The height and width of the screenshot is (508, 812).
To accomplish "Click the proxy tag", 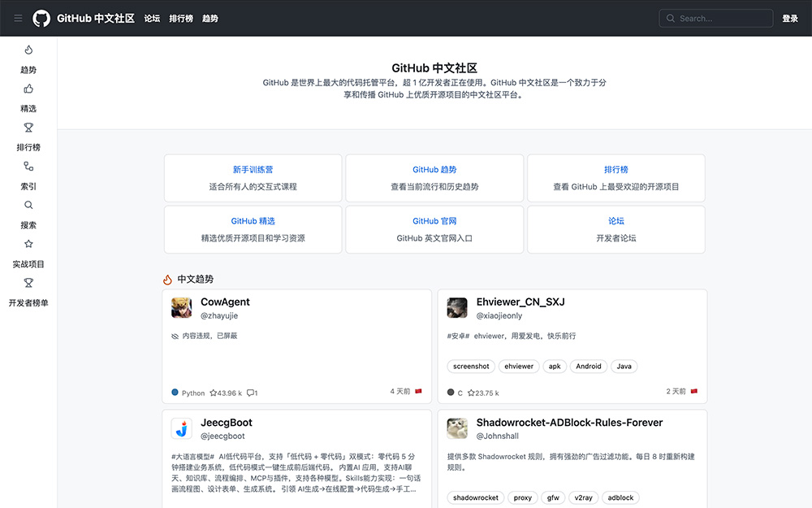I will [x=522, y=497].
